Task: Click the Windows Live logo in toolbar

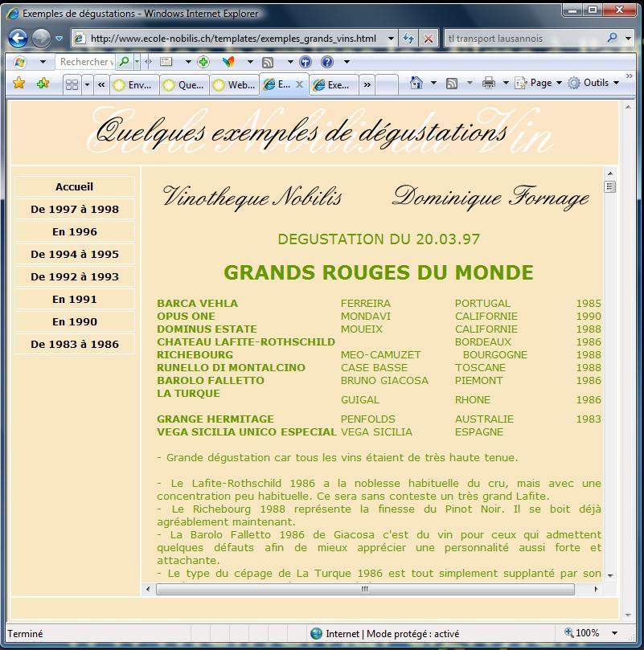Action: (x=19, y=62)
